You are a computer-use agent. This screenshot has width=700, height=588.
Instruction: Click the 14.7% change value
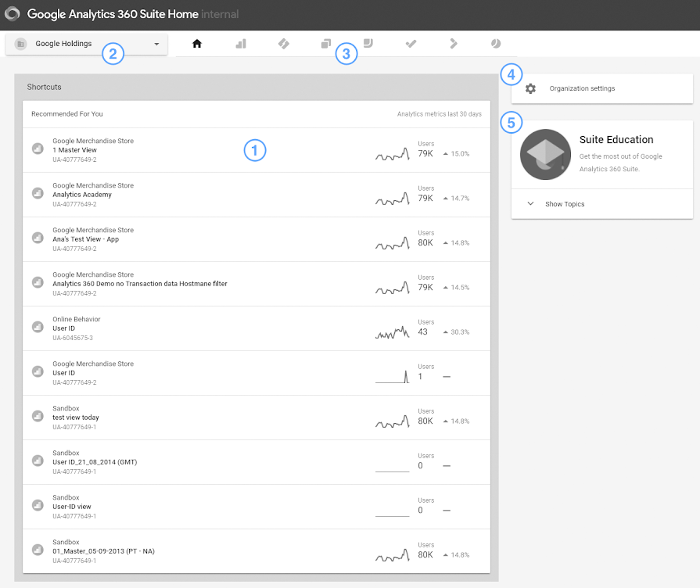tap(460, 199)
